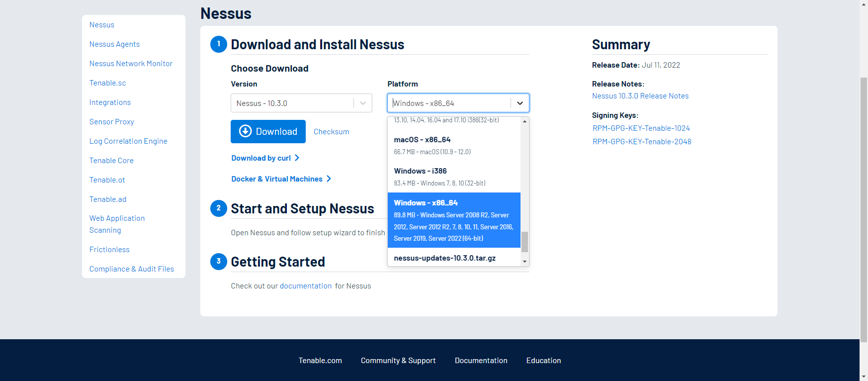Click chevron beside Docker & Virtual Machines
Image resolution: width=868 pixels, height=381 pixels.
[x=329, y=179]
